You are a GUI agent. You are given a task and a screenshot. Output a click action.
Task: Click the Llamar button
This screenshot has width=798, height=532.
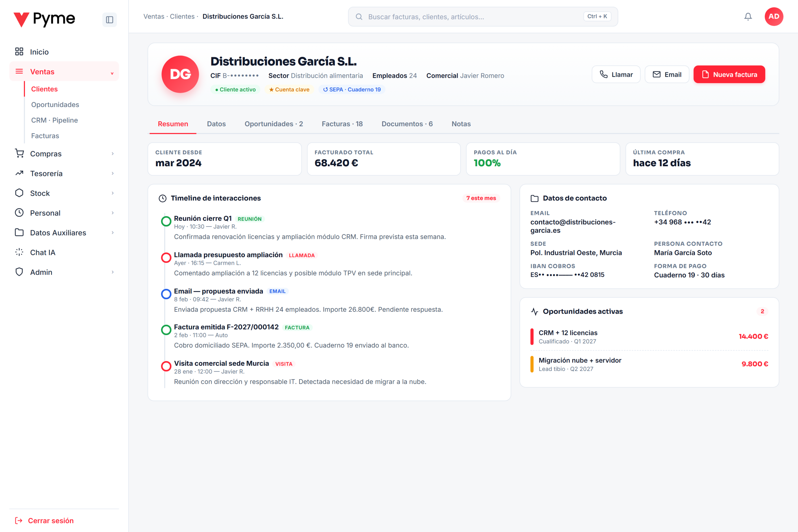click(x=616, y=74)
